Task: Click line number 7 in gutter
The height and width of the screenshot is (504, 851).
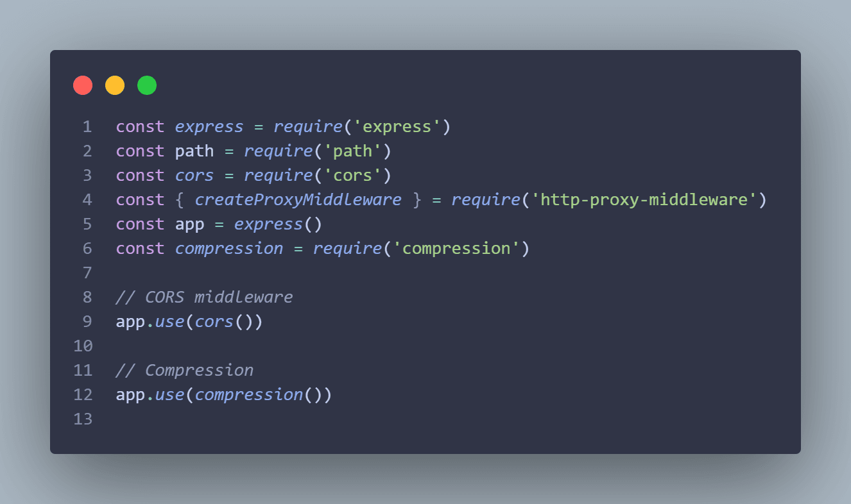Action: pyautogui.click(x=87, y=273)
